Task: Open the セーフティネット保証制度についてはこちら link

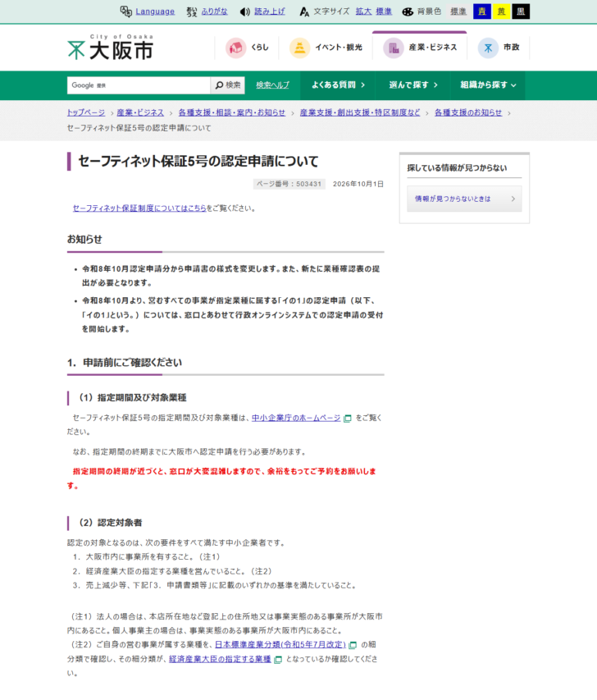Action: pos(139,208)
